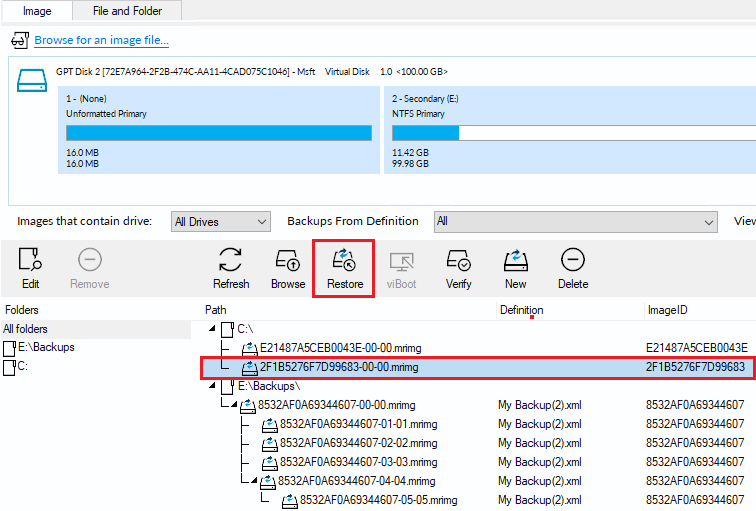756x511 pixels.
Task: Switch to the File and Folder tab
Action: [x=129, y=10]
